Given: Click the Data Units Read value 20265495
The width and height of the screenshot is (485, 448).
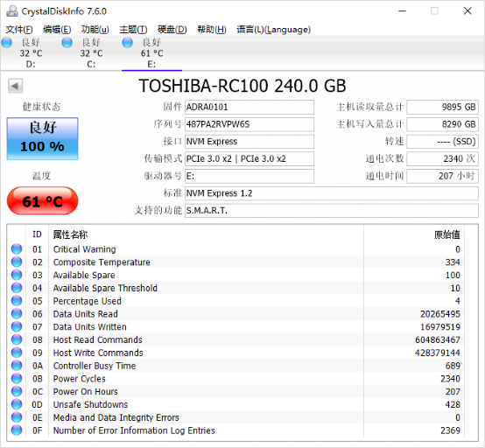Looking at the screenshot, I should click(x=440, y=314).
